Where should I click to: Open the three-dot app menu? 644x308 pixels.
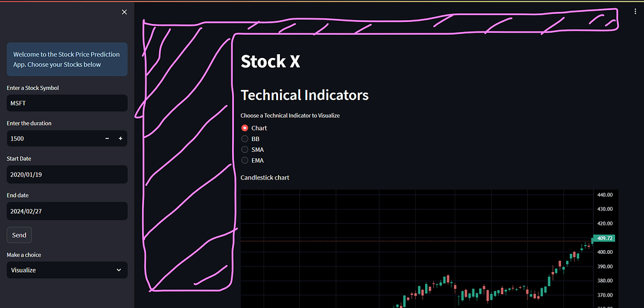pyautogui.click(x=635, y=12)
